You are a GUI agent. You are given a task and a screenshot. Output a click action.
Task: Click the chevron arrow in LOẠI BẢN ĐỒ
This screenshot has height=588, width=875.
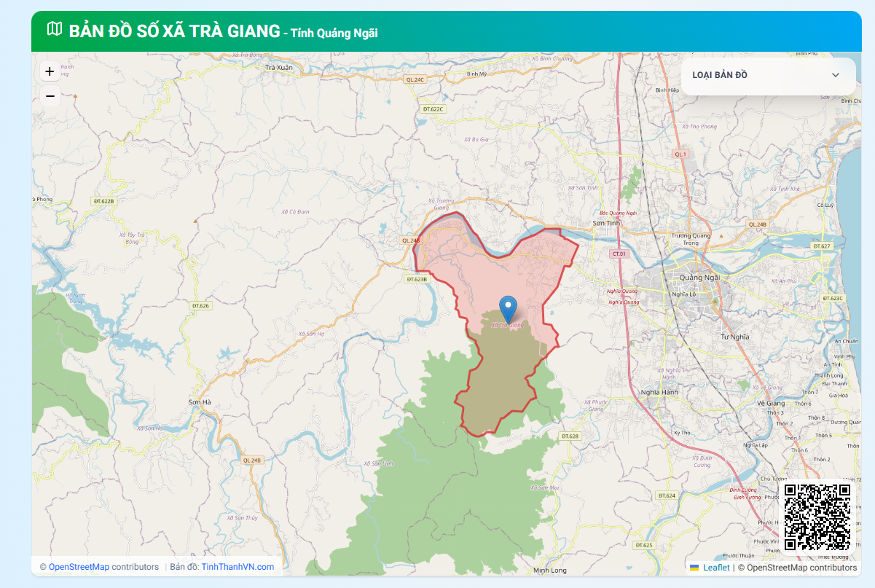835,75
